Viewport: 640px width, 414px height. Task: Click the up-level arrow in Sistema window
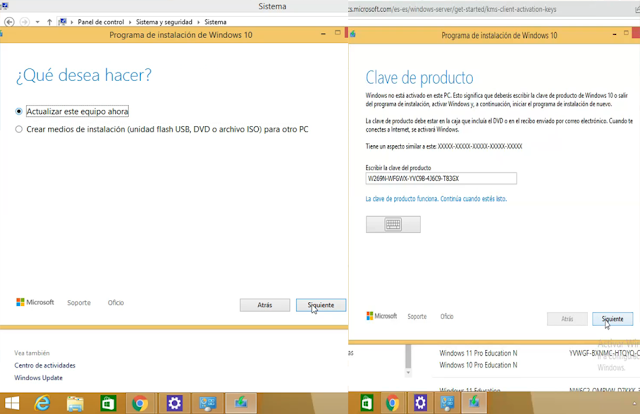pyautogui.click(x=49, y=22)
